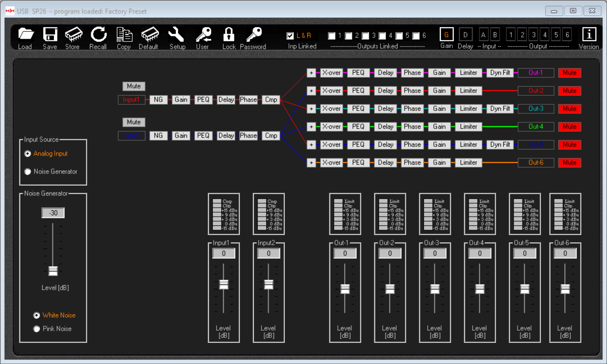The image size is (607, 364).
Task: Click the Out-4 level fader handle
Action: 480,289
